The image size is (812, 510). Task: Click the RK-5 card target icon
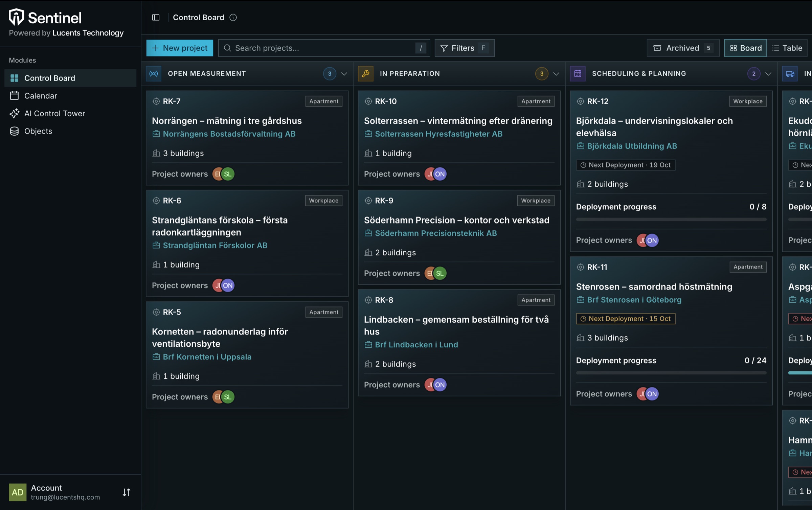click(x=156, y=312)
